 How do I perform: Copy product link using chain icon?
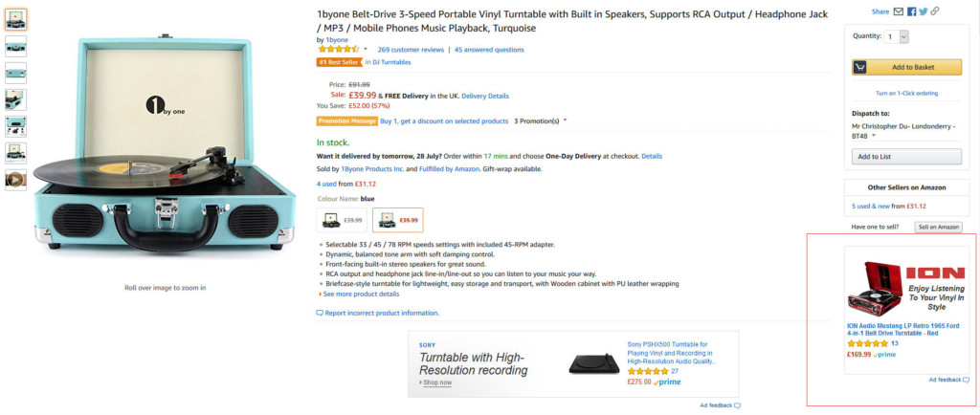935,11
